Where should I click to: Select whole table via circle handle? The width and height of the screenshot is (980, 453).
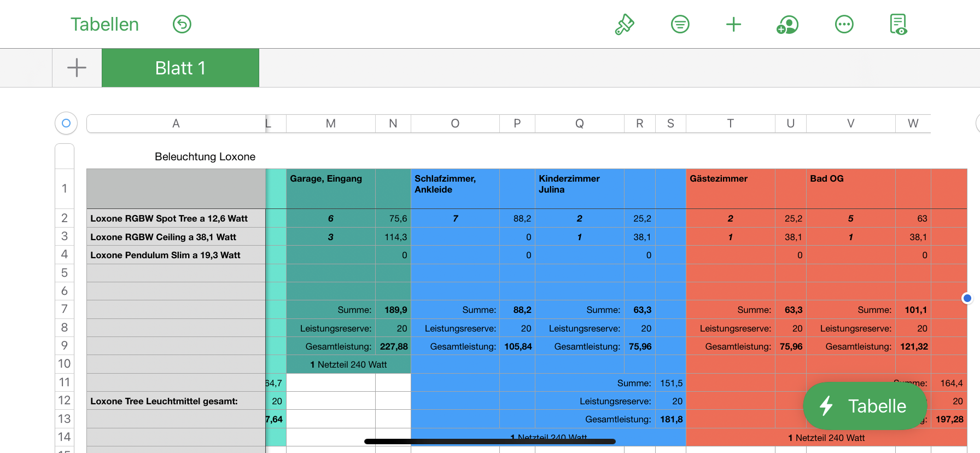[66, 123]
